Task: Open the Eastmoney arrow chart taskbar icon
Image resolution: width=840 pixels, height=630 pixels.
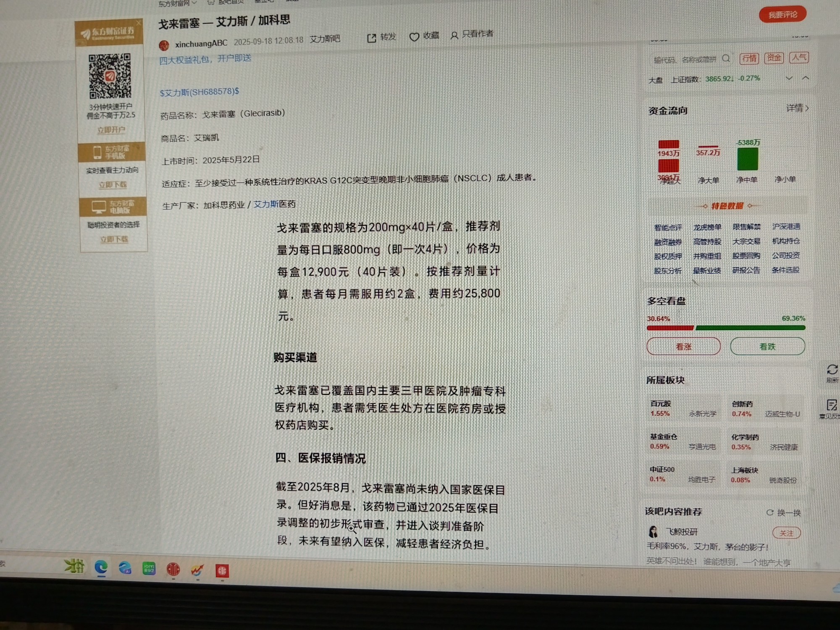Action: [197, 570]
